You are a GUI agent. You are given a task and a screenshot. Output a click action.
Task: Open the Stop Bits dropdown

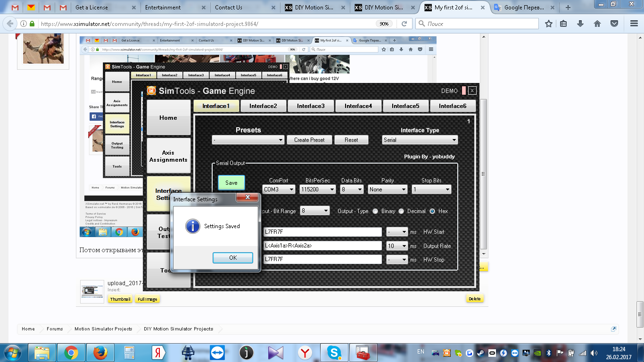pos(431,189)
